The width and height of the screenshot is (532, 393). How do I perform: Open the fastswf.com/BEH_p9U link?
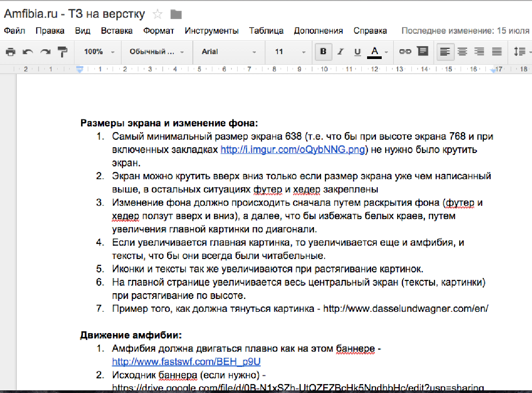[186, 362]
